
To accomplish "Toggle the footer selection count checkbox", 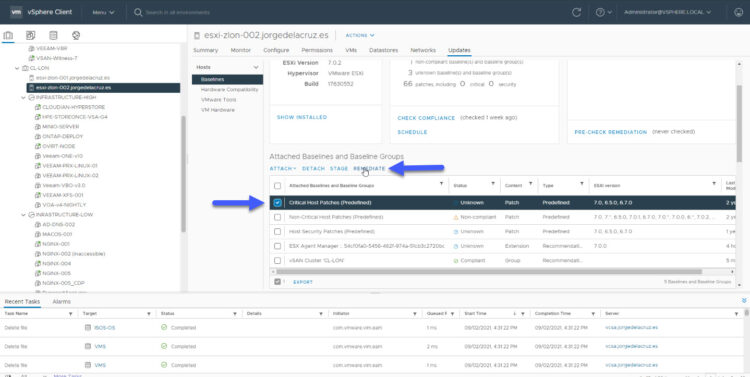I will pos(277,282).
